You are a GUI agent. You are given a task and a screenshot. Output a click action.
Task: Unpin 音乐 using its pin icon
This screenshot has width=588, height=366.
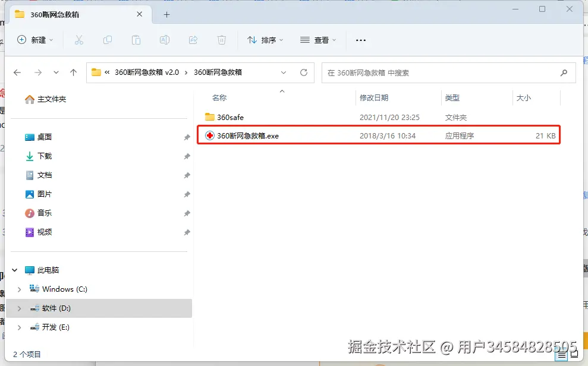tap(187, 213)
